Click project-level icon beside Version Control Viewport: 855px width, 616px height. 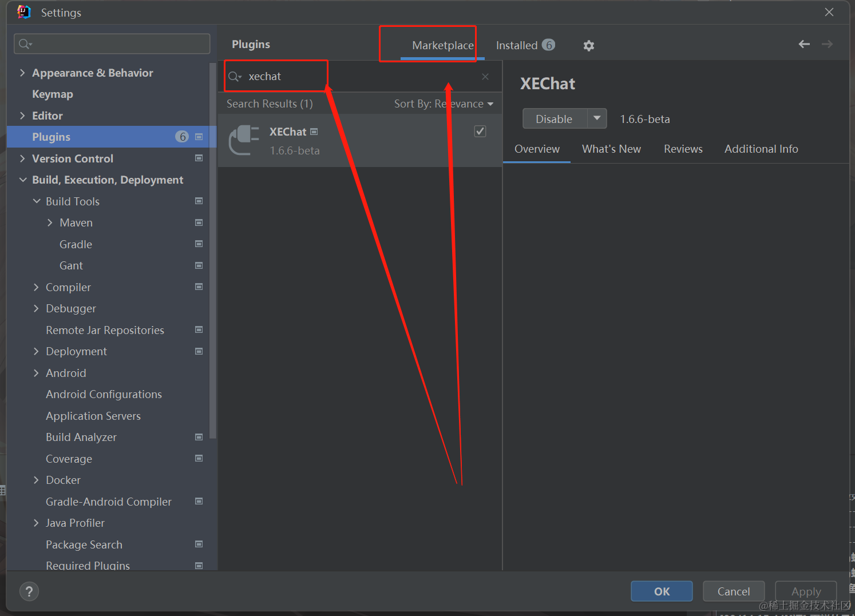point(199,158)
